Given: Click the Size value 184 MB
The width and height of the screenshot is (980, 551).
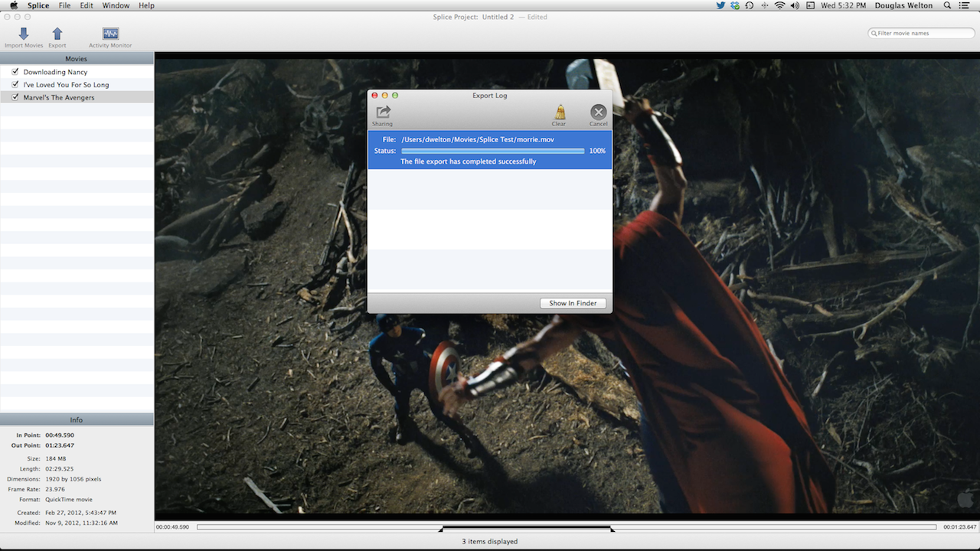Looking at the screenshot, I should (x=56, y=458).
